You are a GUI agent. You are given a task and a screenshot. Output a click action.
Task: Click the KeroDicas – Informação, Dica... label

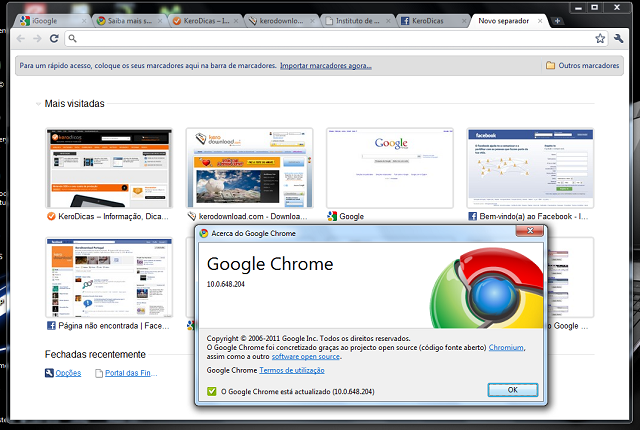pyautogui.click(x=113, y=216)
